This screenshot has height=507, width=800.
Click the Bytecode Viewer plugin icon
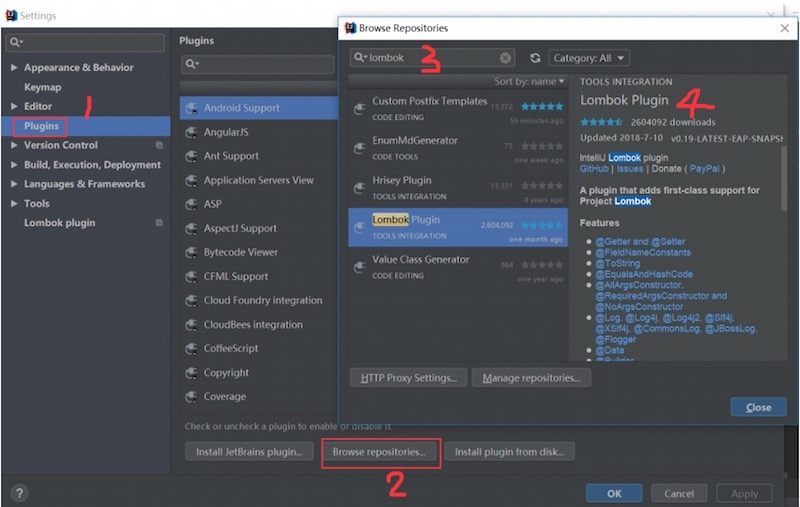click(192, 252)
